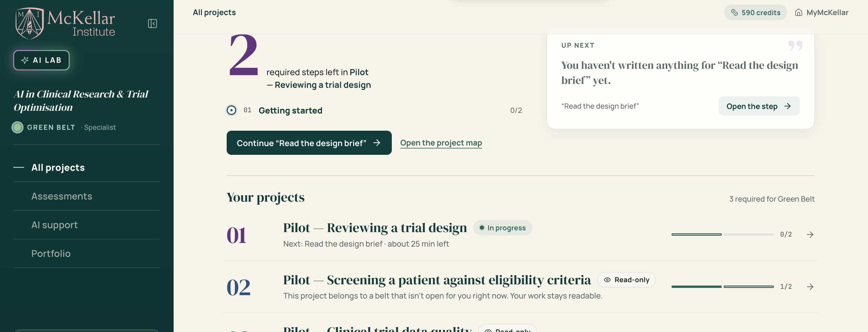Click the McKellar Institute logo
Screen dimensions: 868x332
(x=65, y=23)
